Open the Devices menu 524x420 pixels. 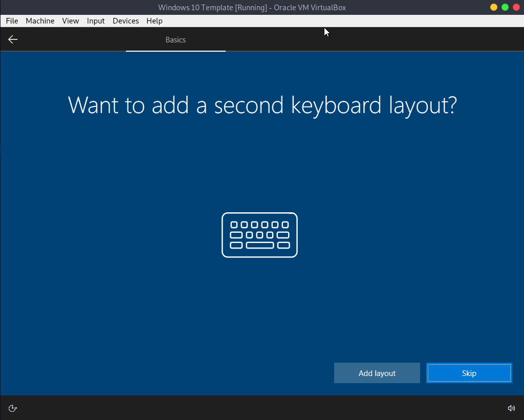(126, 20)
